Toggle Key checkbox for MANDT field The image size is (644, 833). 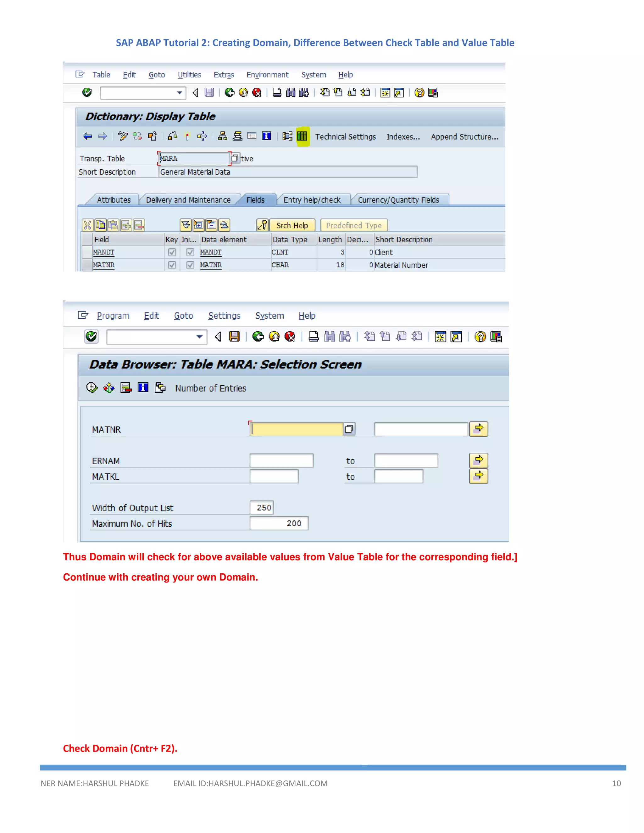[x=172, y=252]
